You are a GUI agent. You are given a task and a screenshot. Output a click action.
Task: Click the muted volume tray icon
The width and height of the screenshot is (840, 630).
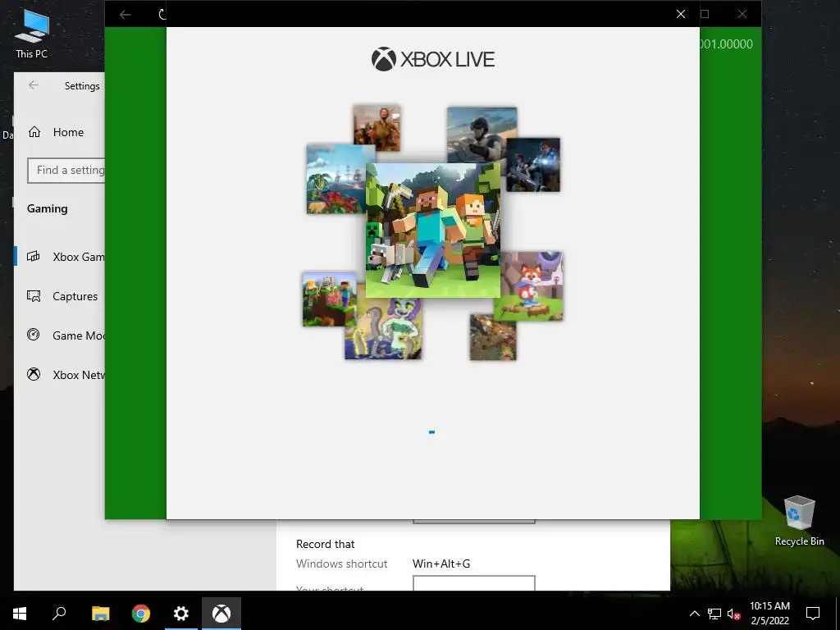point(733,614)
